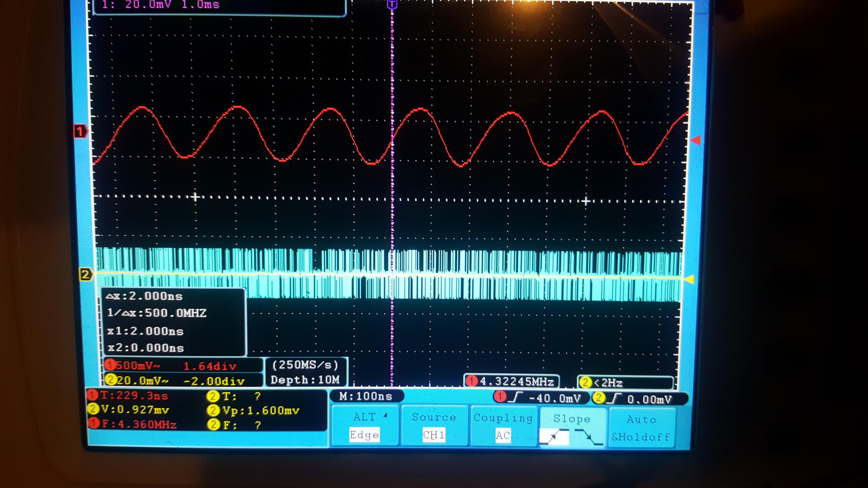Open the Auto & Holdoff menu
This screenshot has width=868, height=488.
coord(642,428)
